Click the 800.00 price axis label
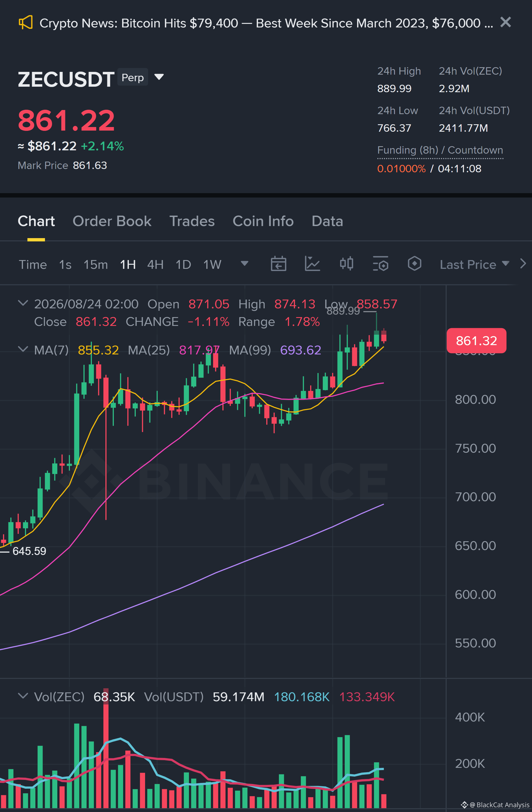 pyautogui.click(x=476, y=399)
